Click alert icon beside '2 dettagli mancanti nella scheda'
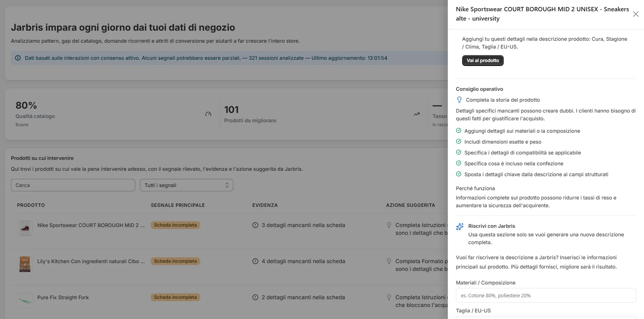The image size is (644, 319). click(x=255, y=297)
